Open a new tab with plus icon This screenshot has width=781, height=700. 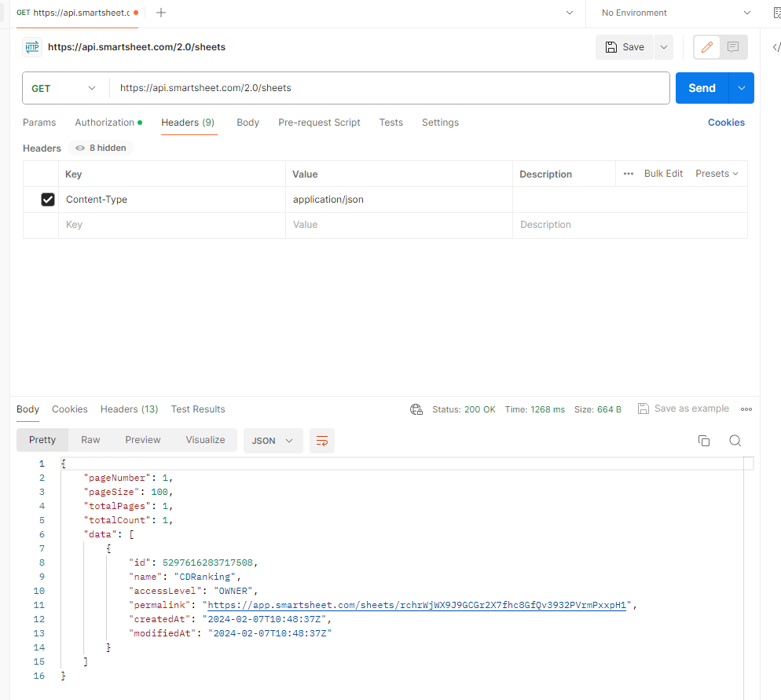click(161, 13)
